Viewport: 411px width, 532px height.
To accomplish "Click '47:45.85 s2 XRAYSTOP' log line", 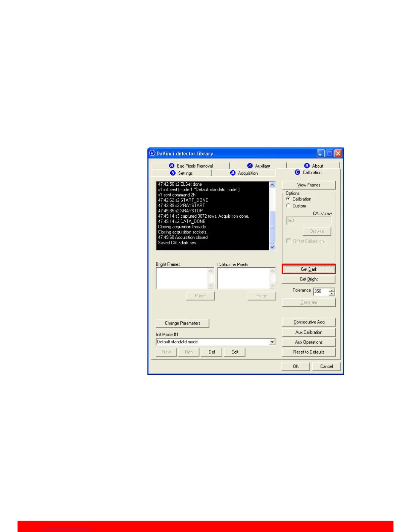I will [x=180, y=211].
